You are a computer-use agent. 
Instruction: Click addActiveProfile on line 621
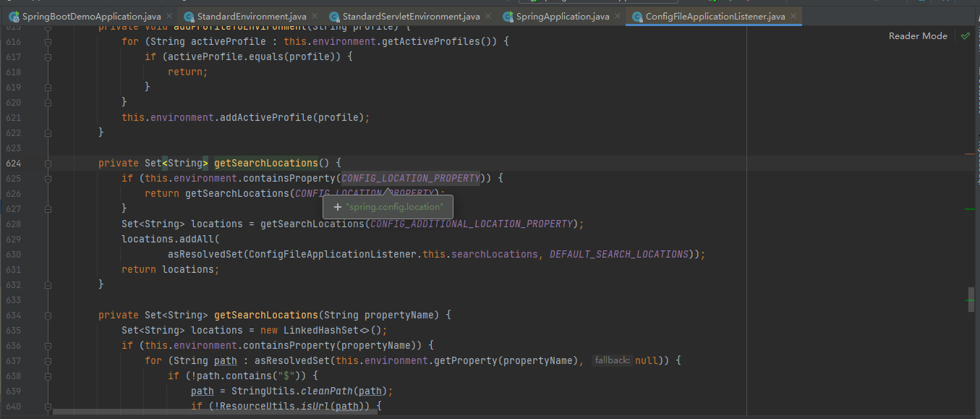[x=266, y=117]
